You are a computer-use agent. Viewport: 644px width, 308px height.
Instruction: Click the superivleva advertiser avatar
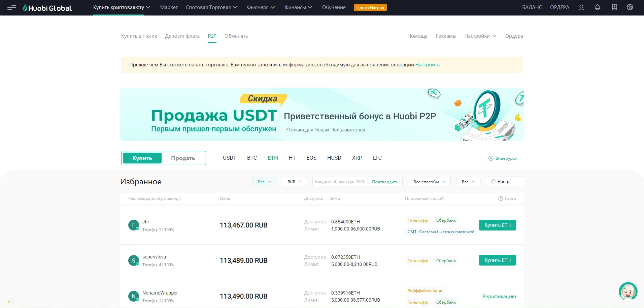tap(134, 260)
